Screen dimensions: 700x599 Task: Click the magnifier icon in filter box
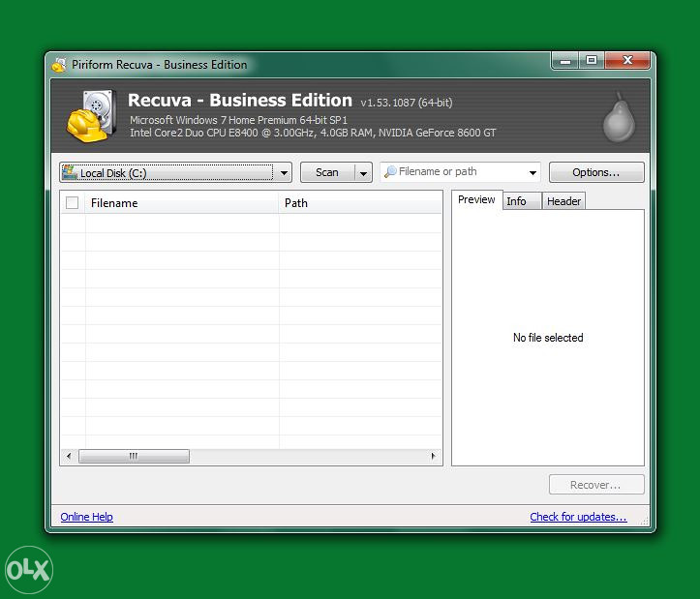(390, 172)
